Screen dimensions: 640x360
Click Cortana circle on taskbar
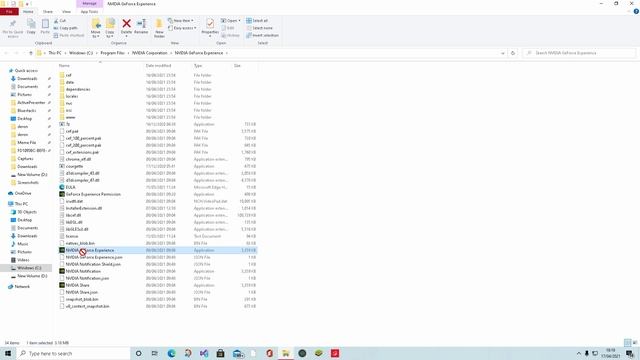point(138,353)
